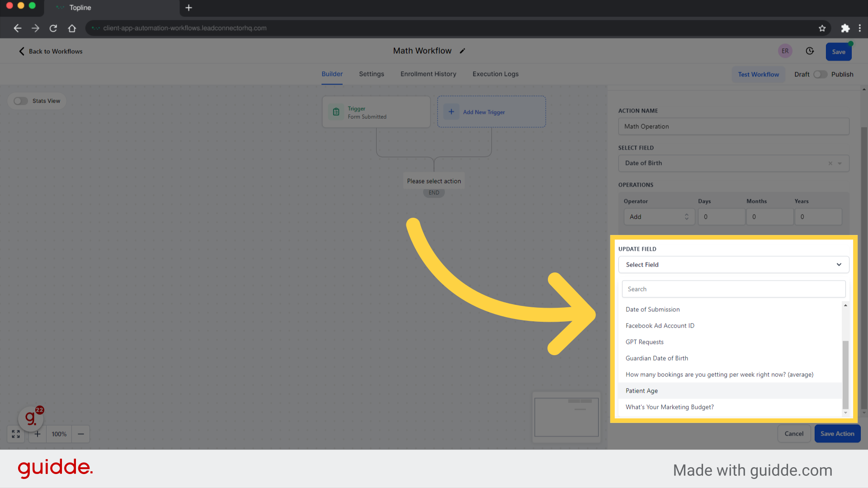868x488 pixels.
Task: Click the plus icon in Add New Trigger
Action: coord(451,112)
